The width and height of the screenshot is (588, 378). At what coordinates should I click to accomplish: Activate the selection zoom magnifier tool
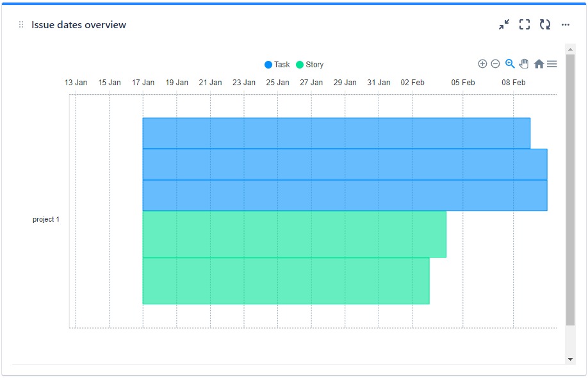(x=510, y=64)
